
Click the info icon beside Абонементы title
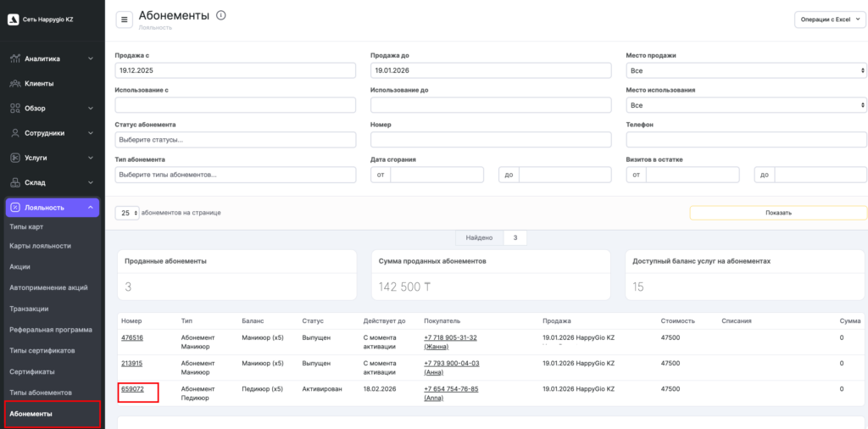tap(221, 15)
